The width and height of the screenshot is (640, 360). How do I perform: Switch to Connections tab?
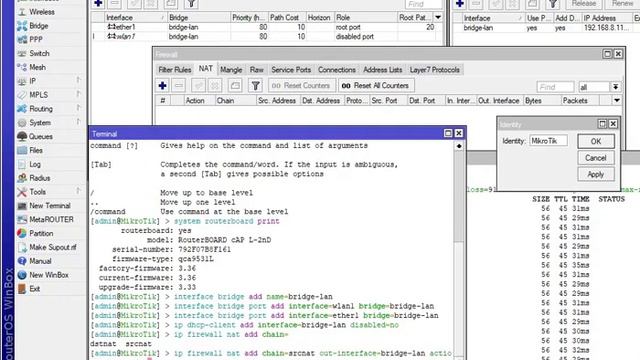coord(337,70)
